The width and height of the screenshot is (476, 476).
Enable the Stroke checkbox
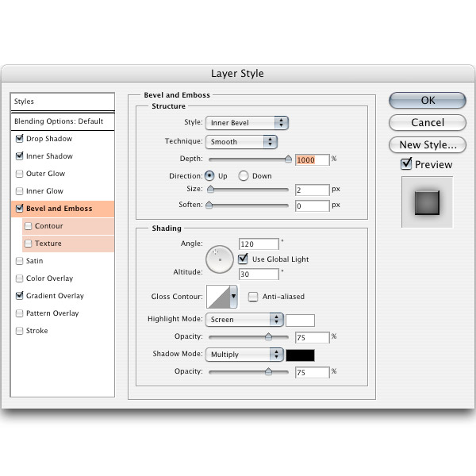[x=19, y=331]
